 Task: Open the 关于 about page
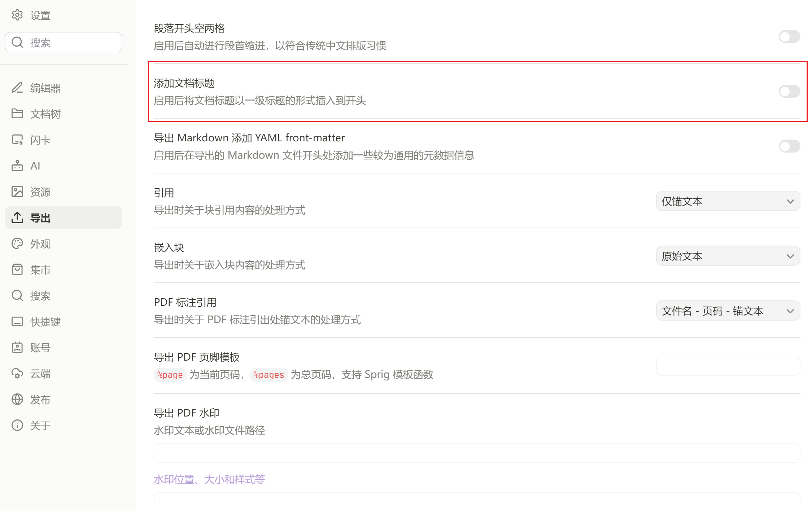(40, 425)
